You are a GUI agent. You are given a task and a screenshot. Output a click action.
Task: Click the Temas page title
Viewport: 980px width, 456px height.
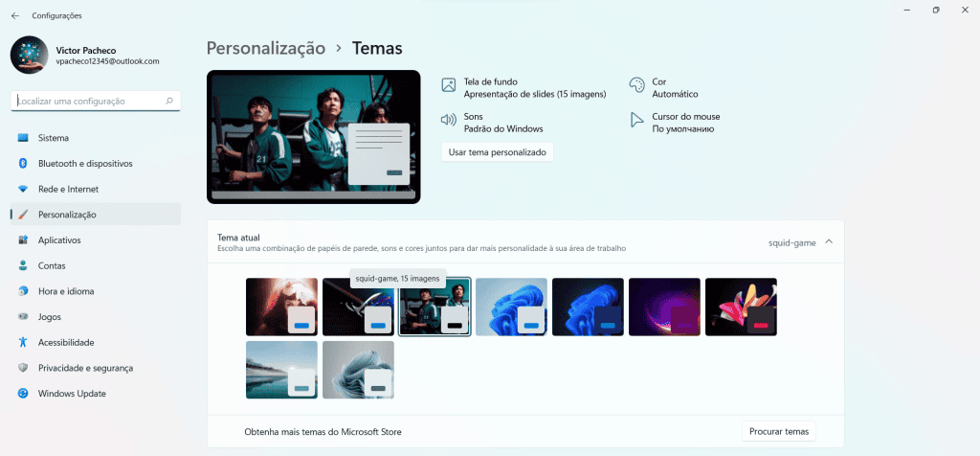coord(377,48)
